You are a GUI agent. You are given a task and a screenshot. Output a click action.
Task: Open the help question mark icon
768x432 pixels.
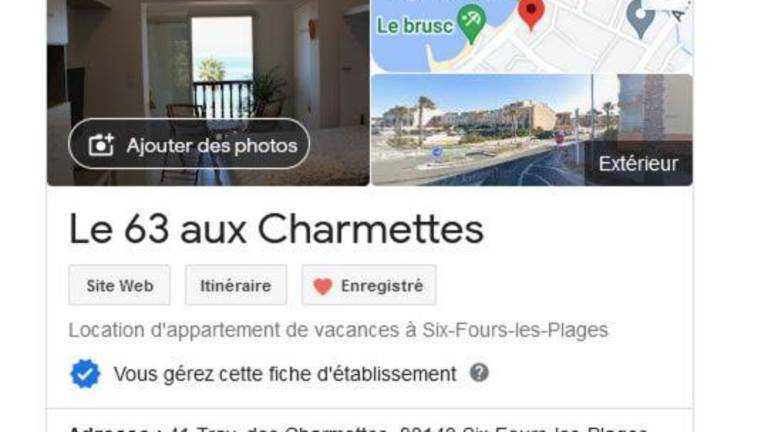click(479, 373)
